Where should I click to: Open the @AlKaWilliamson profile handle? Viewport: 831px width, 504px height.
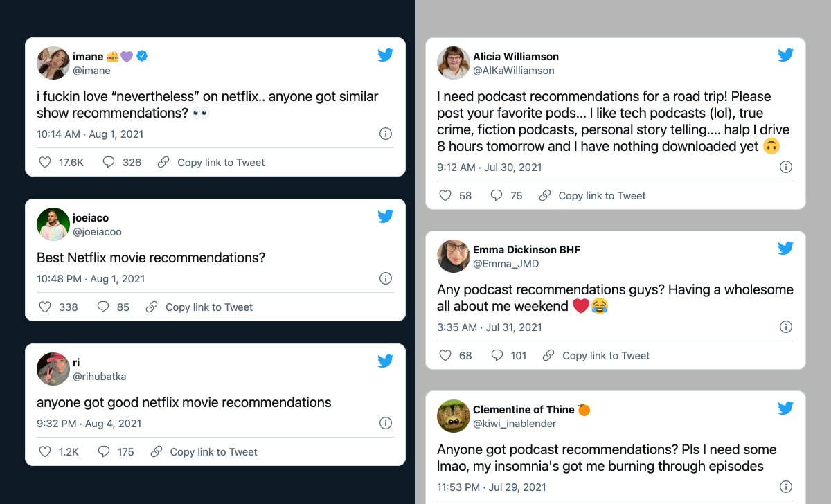[x=513, y=71]
